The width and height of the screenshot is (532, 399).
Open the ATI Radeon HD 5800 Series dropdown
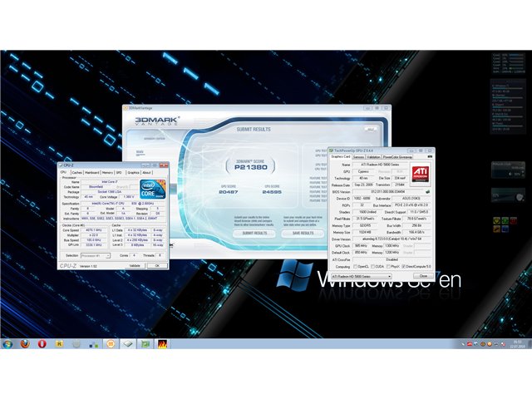pyautogui.click(x=362, y=277)
